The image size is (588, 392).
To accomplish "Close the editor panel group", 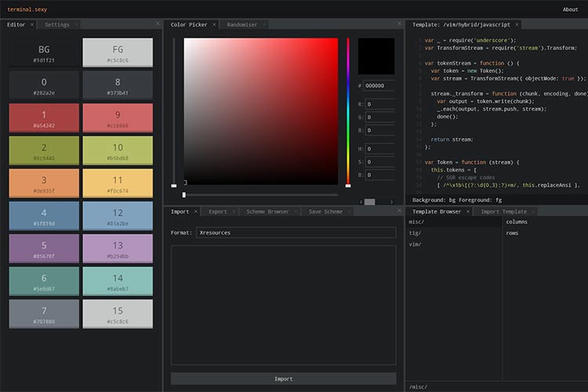I will coord(158,24).
